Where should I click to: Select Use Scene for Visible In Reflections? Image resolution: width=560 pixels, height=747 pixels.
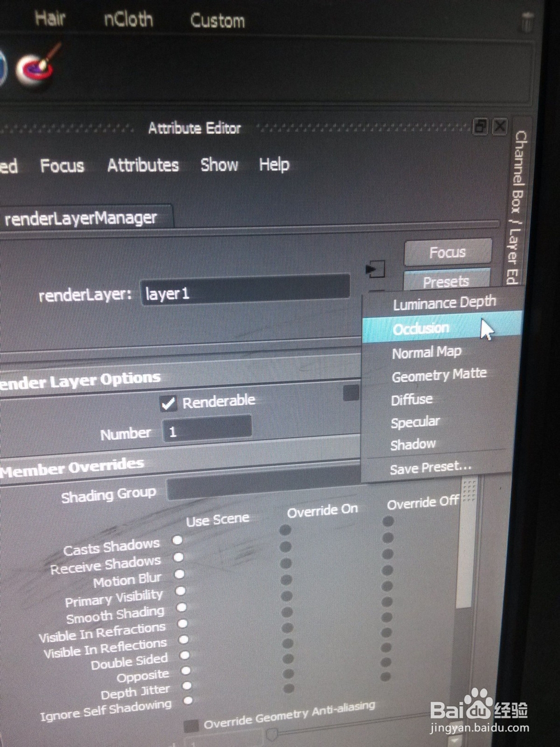coord(184,639)
